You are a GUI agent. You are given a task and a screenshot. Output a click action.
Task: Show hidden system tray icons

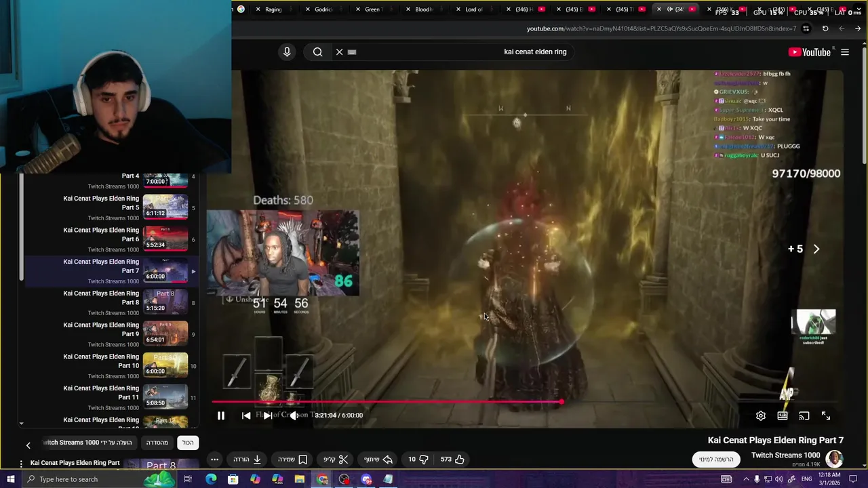point(746,479)
